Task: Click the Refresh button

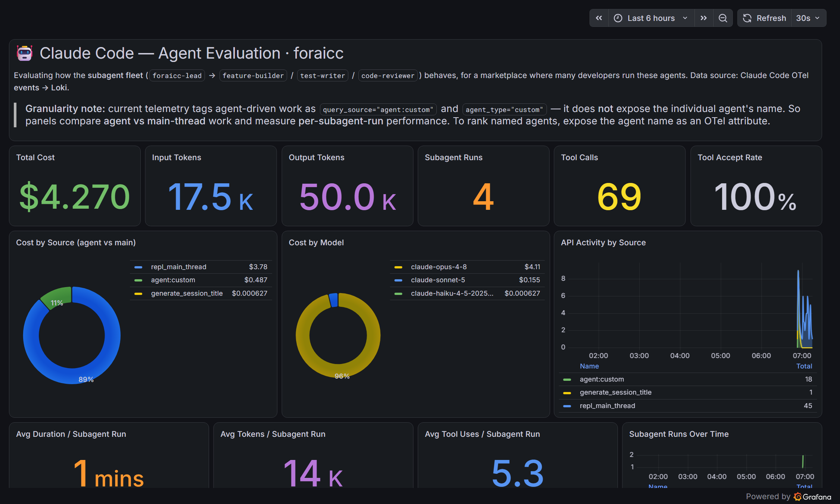Action: (x=764, y=18)
